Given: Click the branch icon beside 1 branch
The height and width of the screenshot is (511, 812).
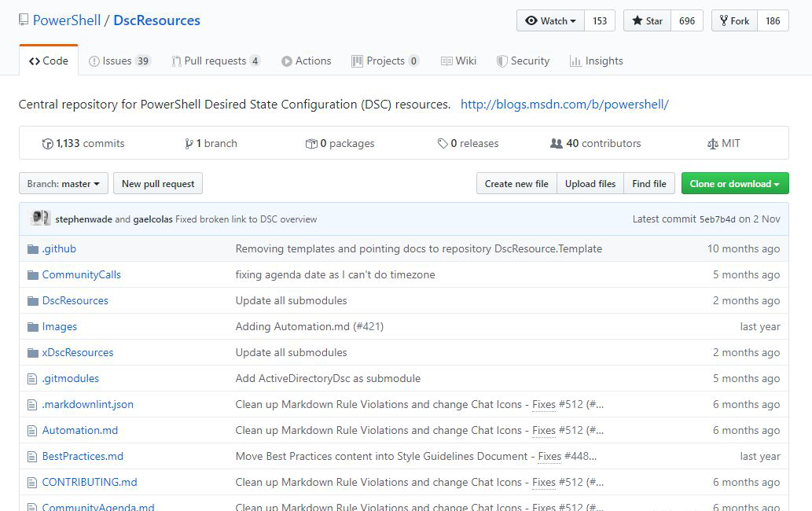Looking at the screenshot, I should click(x=189, y=144).
